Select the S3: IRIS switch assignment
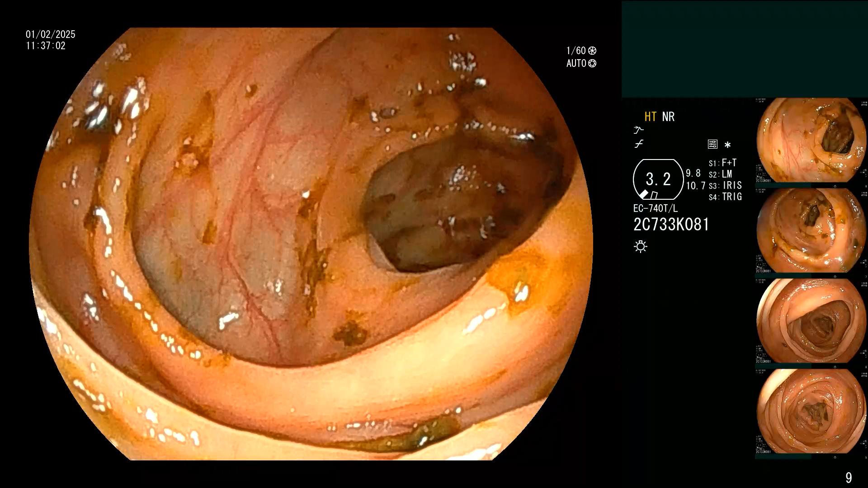This screenshot has width=868, height=488. click(725, 185)
